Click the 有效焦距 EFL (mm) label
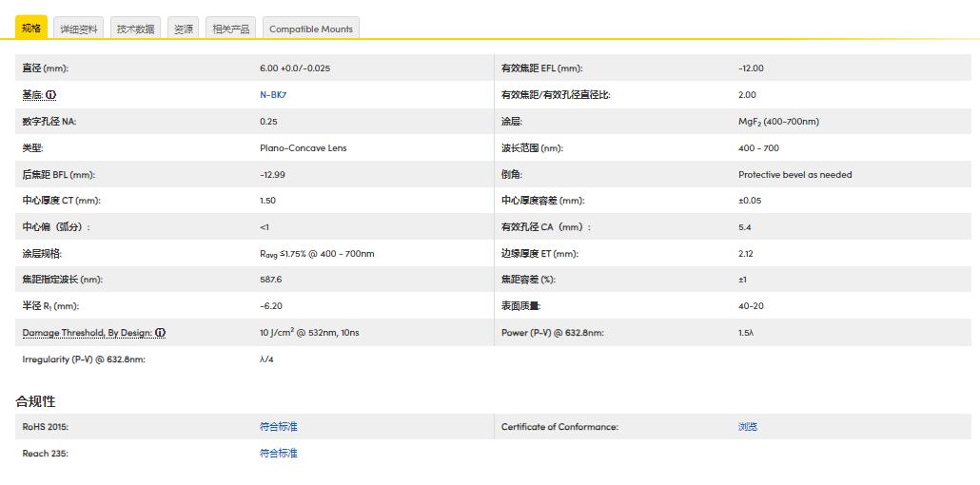 tap(542, 68)
